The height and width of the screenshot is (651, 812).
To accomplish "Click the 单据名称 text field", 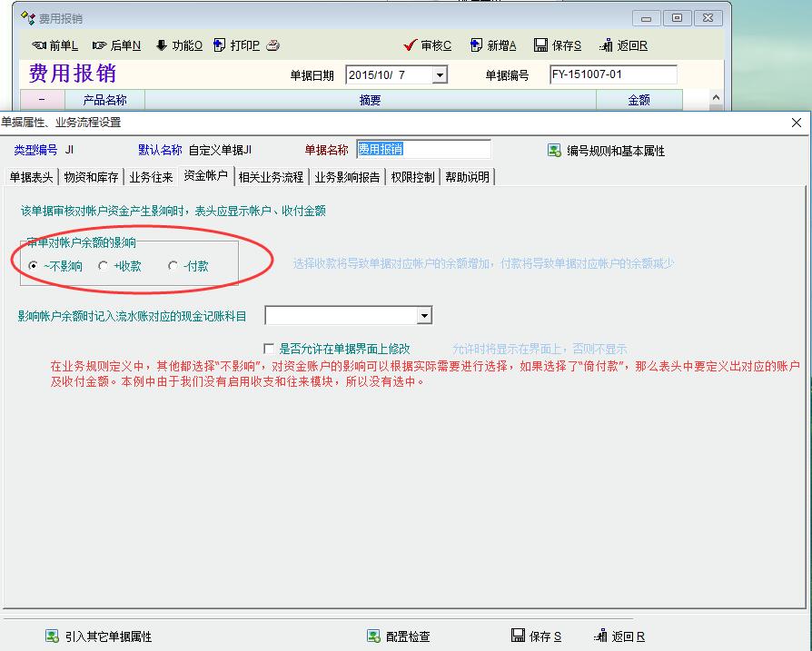I will point(422,150).
